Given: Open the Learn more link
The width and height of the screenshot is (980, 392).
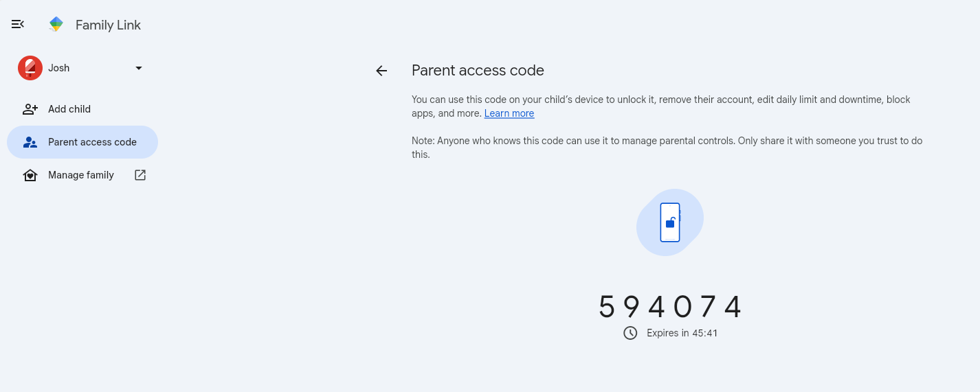Looking at the screenshot, I should tap(509, 113).
